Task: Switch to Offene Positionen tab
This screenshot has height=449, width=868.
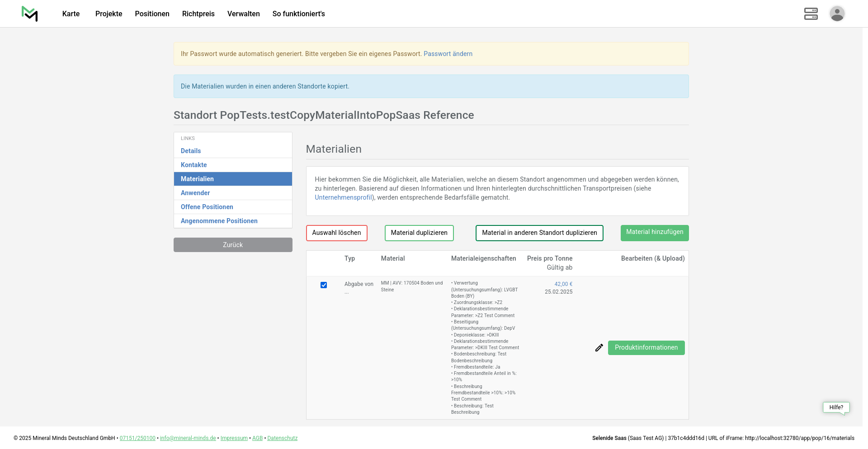Action: tap(207, 207)
